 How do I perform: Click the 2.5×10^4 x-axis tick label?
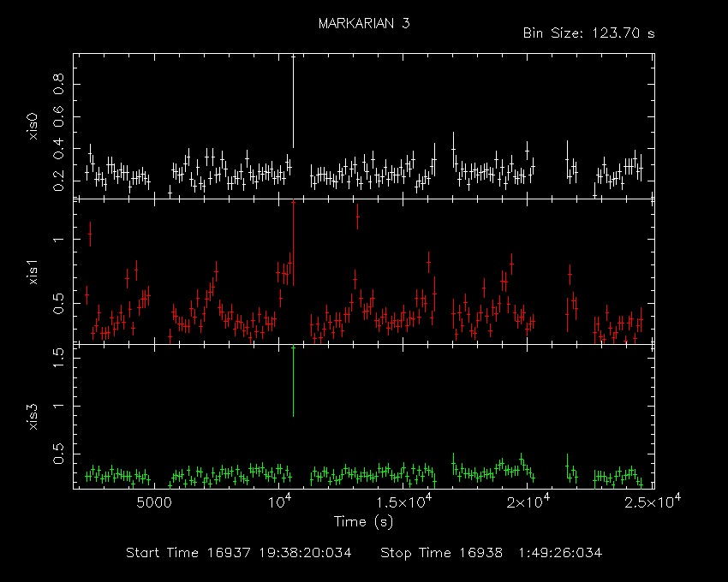653,502
